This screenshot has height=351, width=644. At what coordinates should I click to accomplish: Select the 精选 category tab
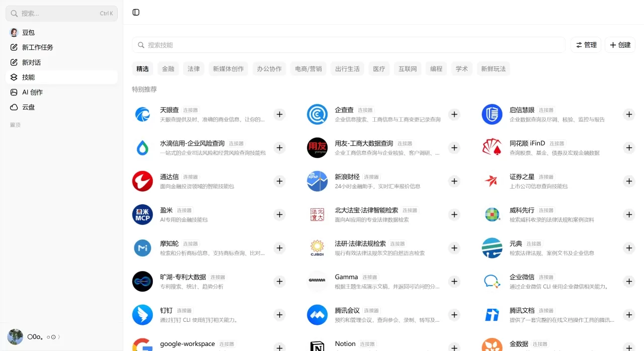142,69
